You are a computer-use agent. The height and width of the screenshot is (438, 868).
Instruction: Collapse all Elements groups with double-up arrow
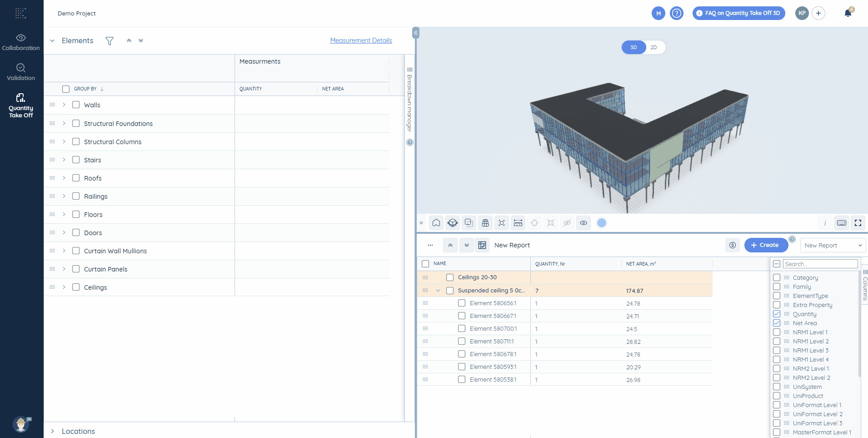[x=129, y=40]
